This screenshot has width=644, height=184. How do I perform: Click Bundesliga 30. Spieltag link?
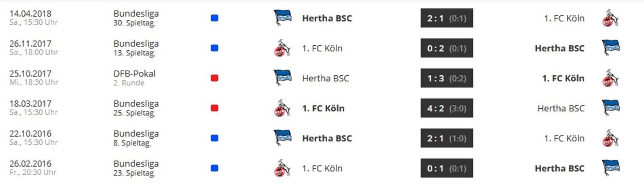point(136,18)
